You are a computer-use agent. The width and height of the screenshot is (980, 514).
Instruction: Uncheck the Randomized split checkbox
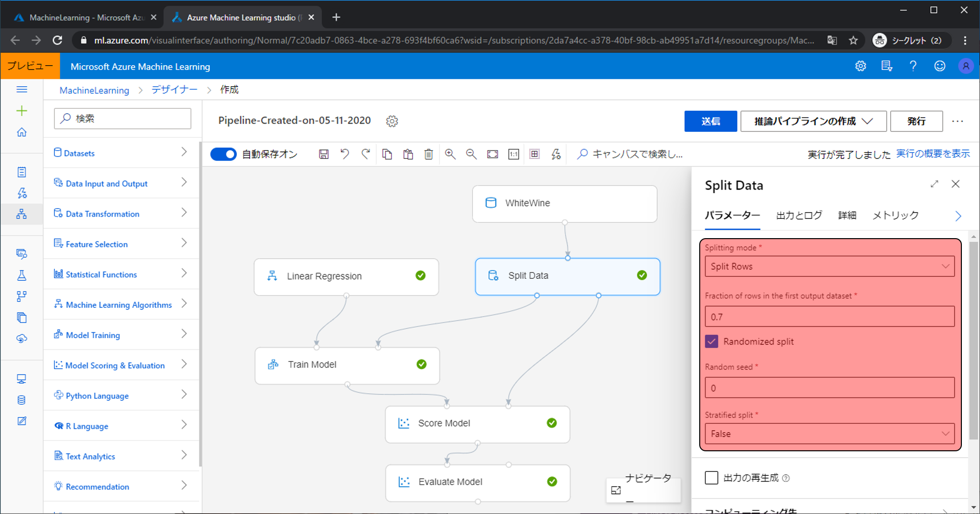[x=711, y=342]
